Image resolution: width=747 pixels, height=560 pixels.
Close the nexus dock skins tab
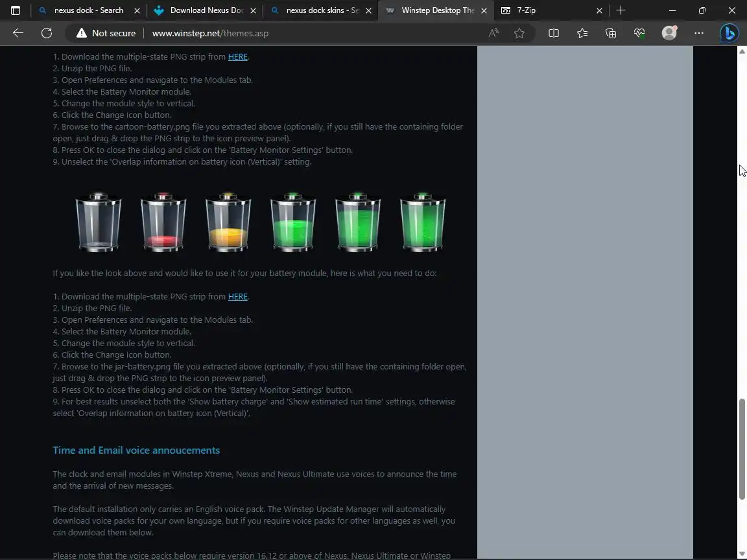coord(368,10)
